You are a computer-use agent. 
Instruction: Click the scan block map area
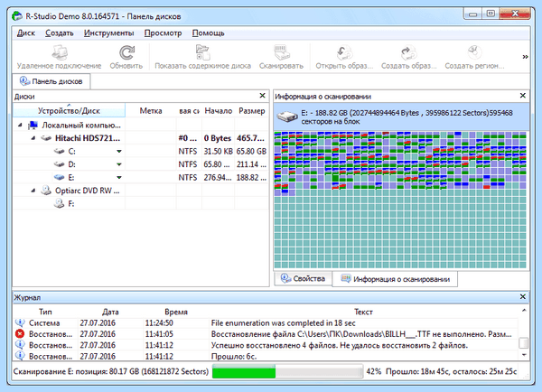point(400,200)
